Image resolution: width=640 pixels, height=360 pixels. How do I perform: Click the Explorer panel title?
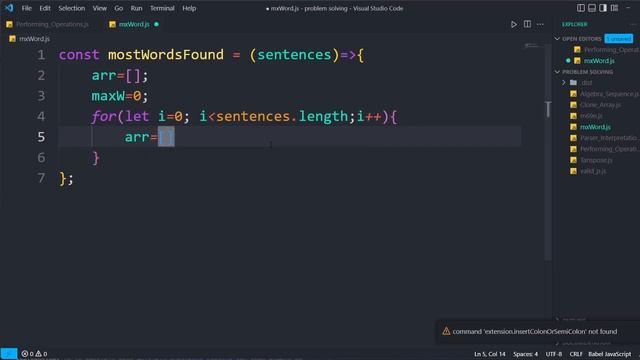(574, 24)
